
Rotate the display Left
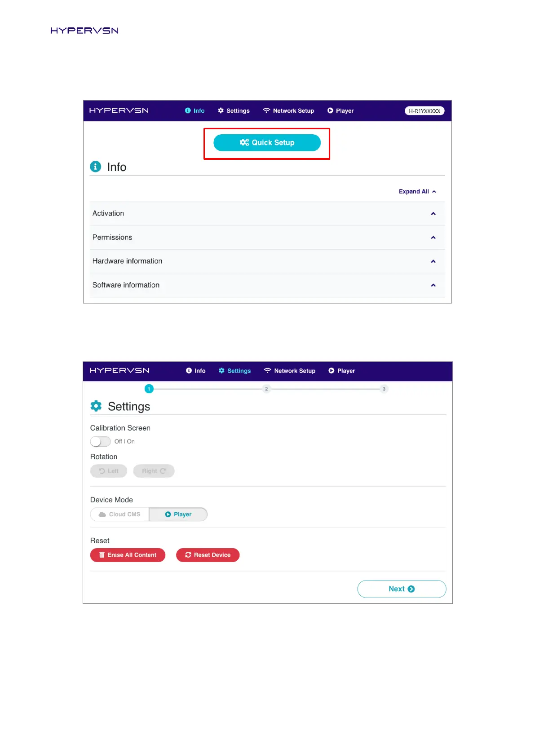109,471
